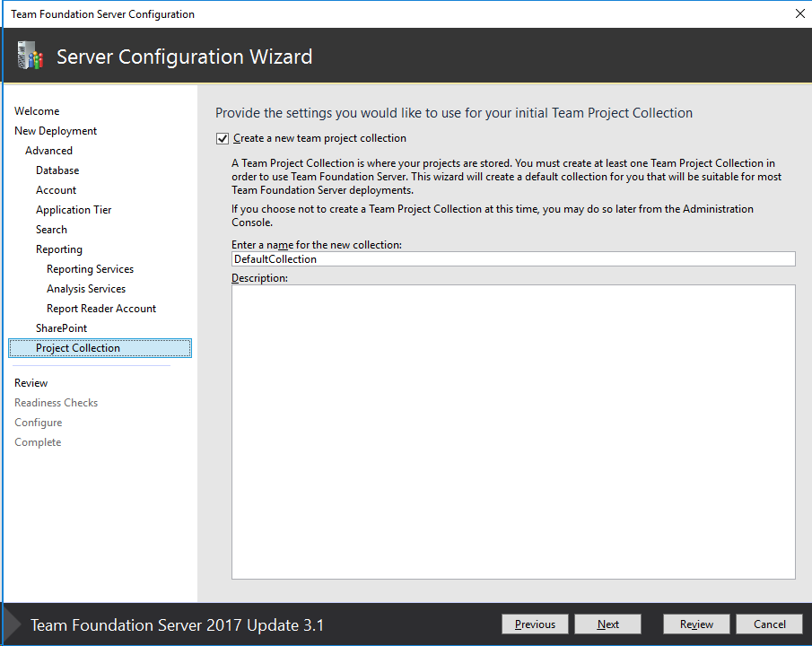Open the New Deployment step

(x=56, y=130)
